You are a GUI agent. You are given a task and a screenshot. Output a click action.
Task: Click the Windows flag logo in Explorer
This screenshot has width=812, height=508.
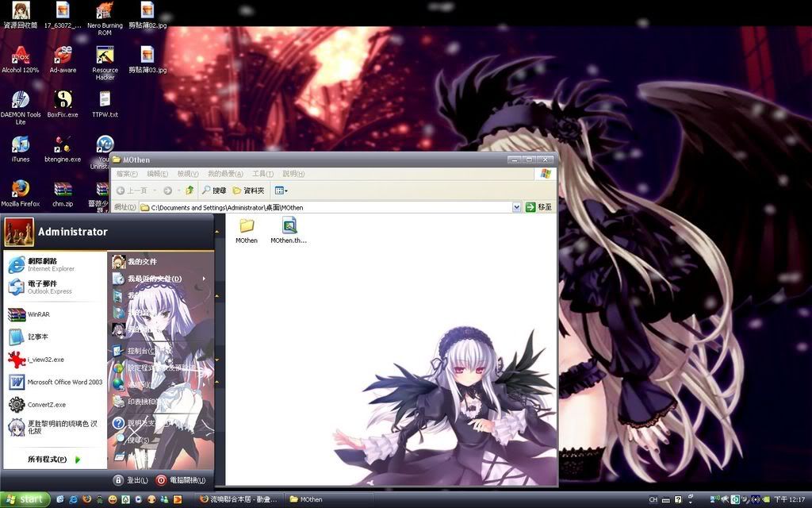[546, 174]
